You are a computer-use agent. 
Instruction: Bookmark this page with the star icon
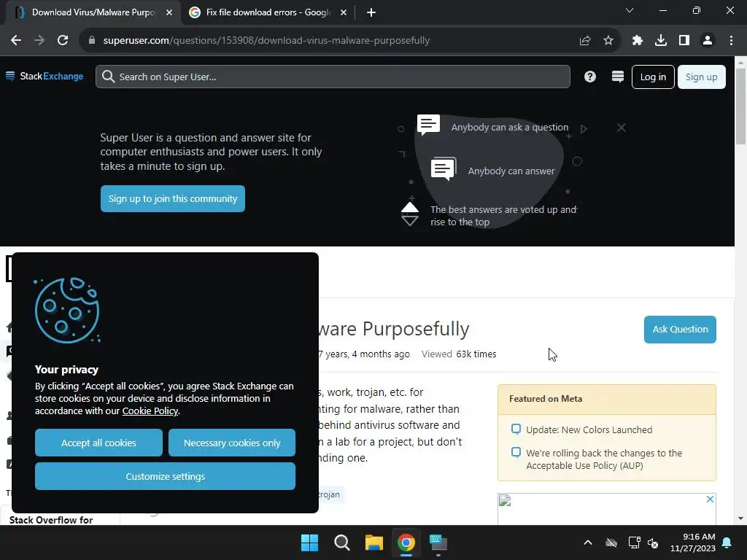[608, 41]
